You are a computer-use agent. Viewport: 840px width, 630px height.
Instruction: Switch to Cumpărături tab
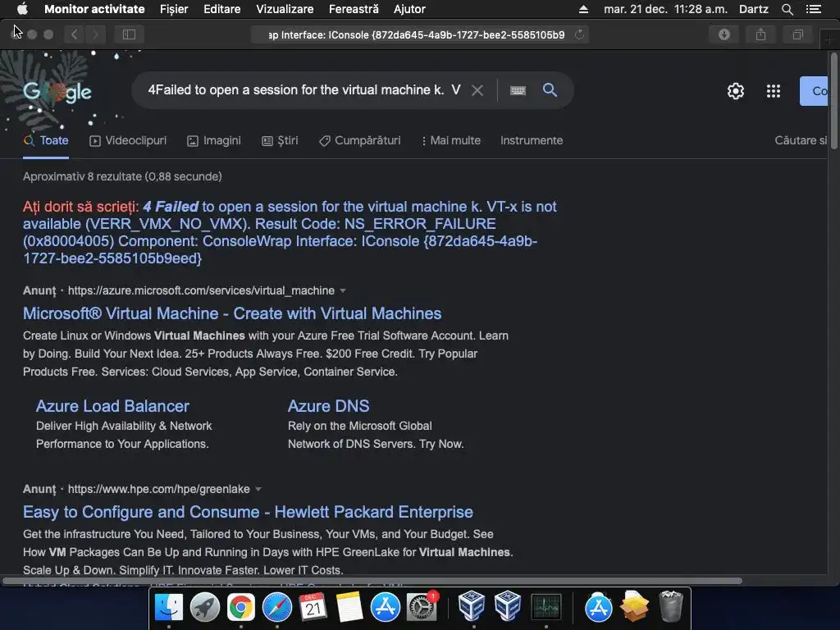pyautogui.click(x=359, y=141)
